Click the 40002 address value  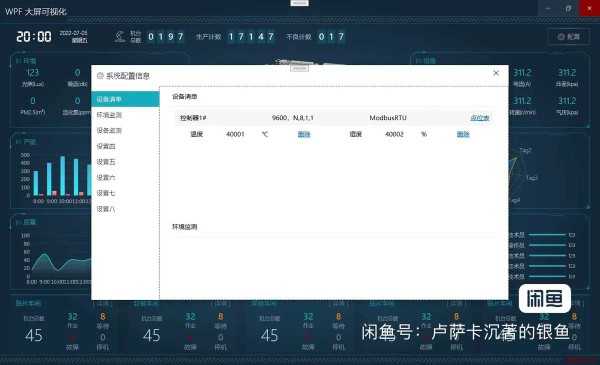[x=394, y=134]
